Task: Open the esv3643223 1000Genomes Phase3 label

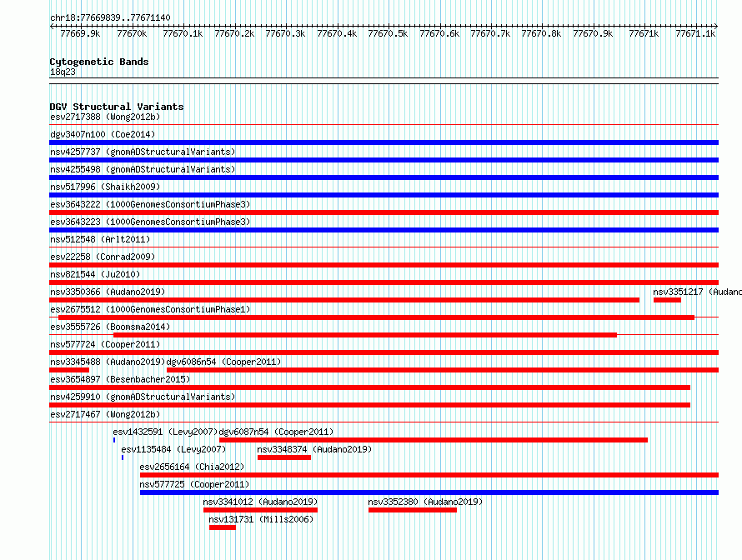Action: 150,222
